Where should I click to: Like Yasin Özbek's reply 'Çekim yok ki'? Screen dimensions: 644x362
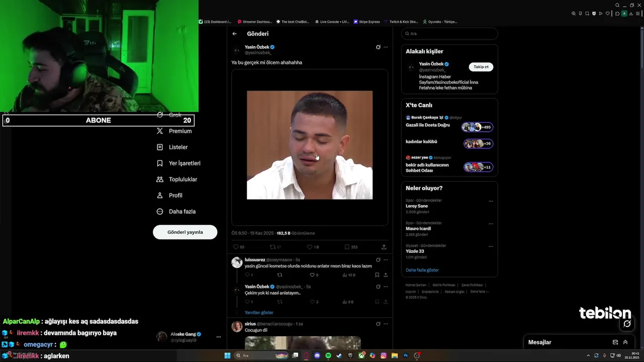[x=314, y=302]
